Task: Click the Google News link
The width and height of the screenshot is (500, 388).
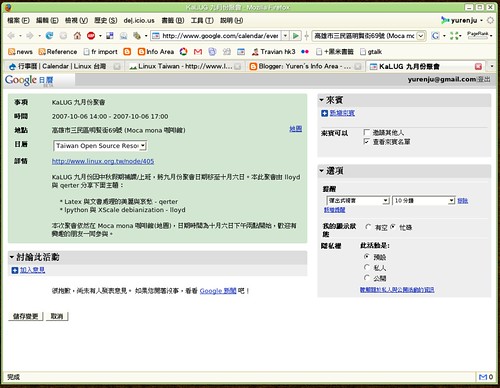Action: click(x=218, y=291)
